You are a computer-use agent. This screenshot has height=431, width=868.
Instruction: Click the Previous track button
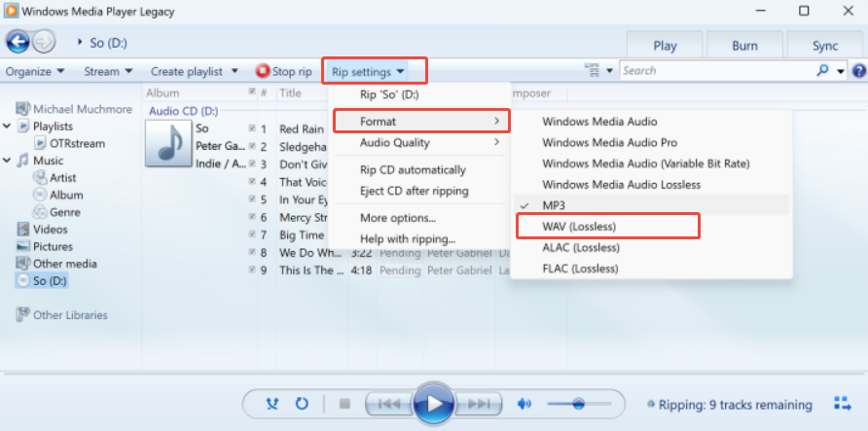pos(388,404)
